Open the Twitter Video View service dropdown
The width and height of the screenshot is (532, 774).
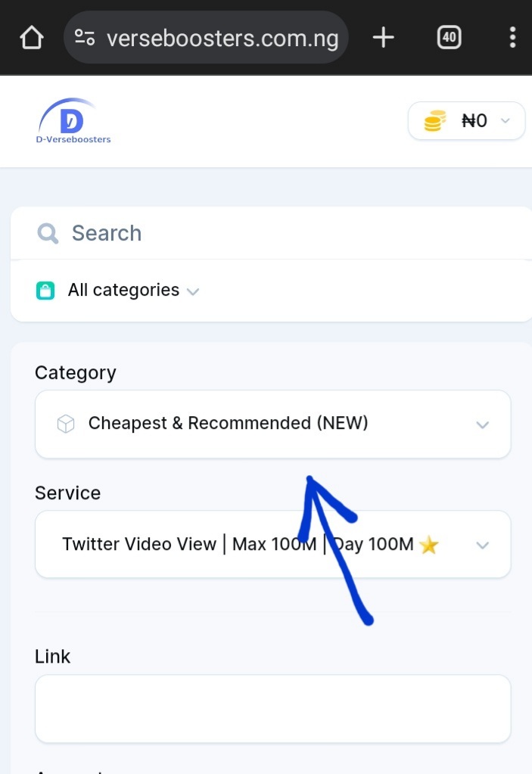click(x=273, y=544)
